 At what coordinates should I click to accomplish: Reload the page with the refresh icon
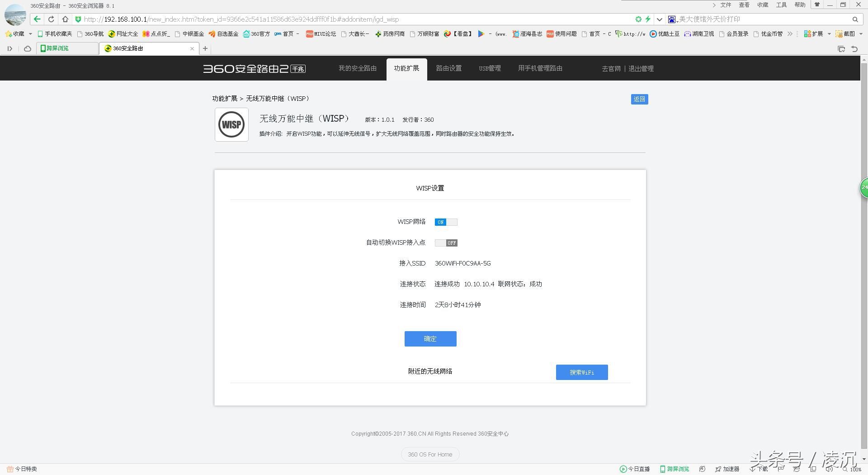51,19
